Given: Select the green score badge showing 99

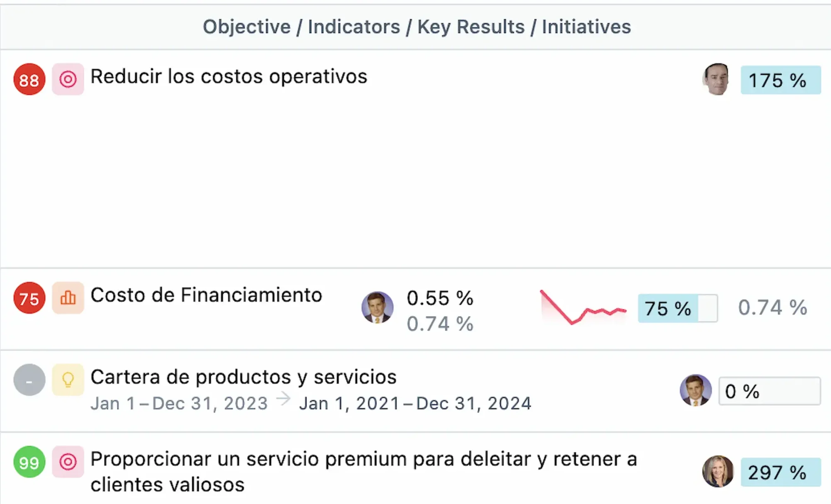Looking at the screenshot, I should click(x=29, y=461).
